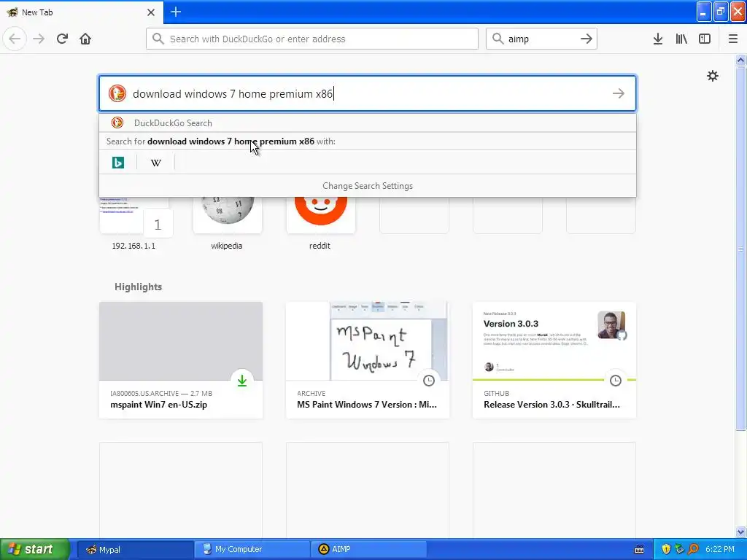Toggle the sidebar view icon
Image resolution: width=747 pixels, height=560 pixels.
pyautogui.click(x=705, y=39)
